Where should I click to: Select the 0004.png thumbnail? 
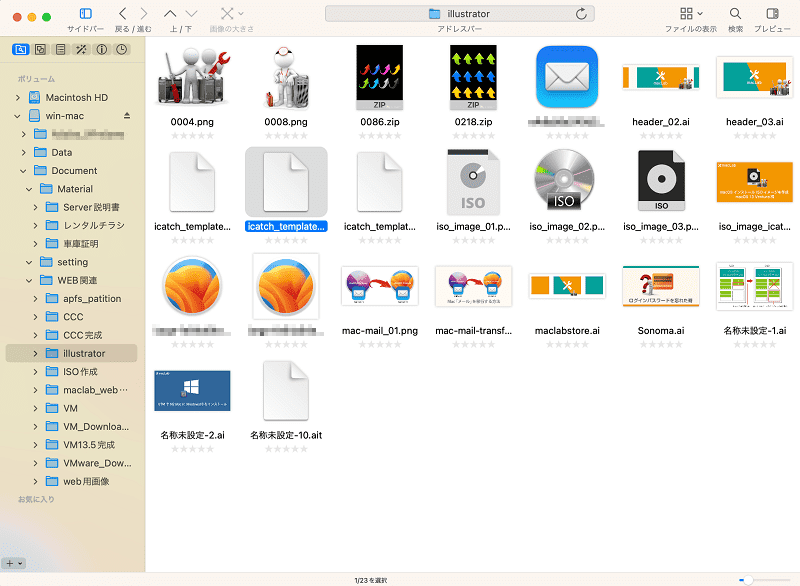point(192,77)
